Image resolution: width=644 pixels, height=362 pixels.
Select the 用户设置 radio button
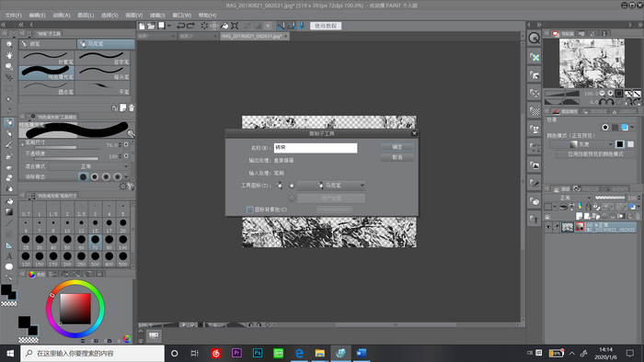[x=292, y=198]
